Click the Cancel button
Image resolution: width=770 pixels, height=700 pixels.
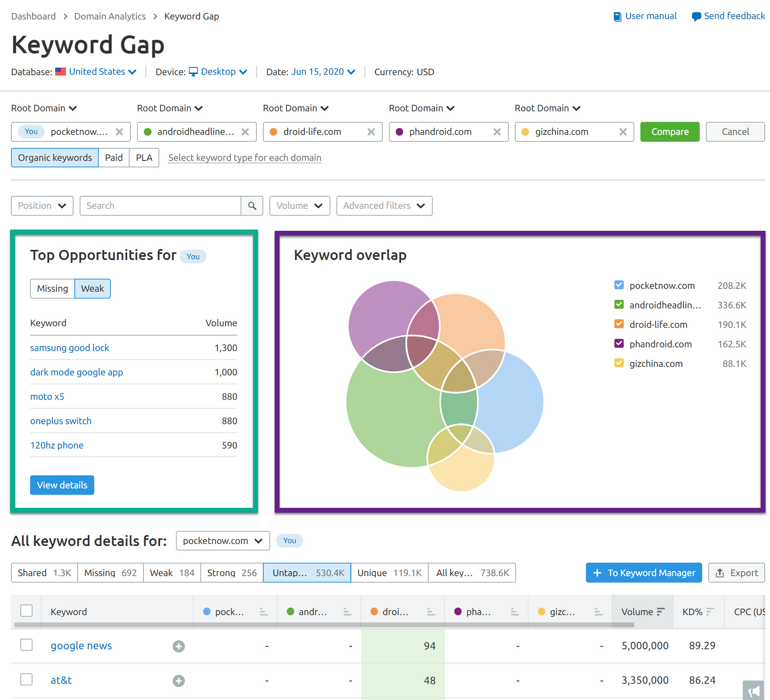tap(735, 132)
